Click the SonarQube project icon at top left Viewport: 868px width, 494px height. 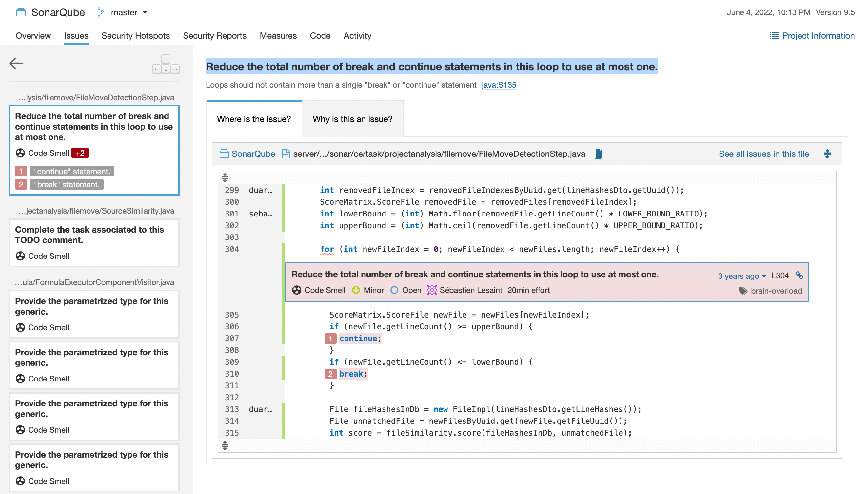click(x=21, y=12)
